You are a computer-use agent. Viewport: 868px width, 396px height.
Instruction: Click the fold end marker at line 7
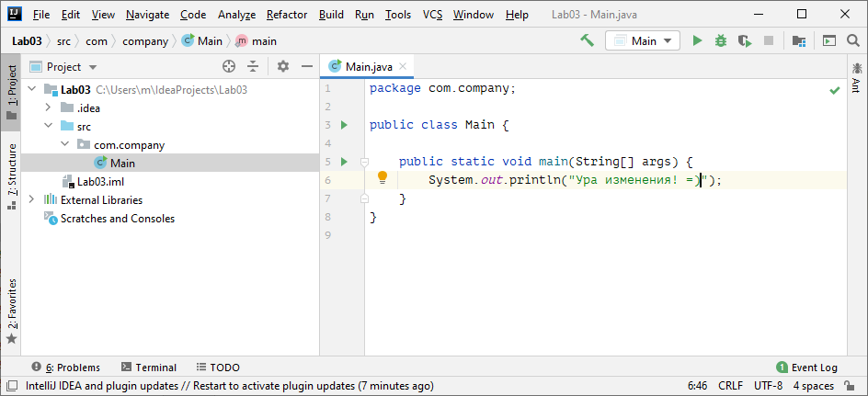(x=364, y=198)
